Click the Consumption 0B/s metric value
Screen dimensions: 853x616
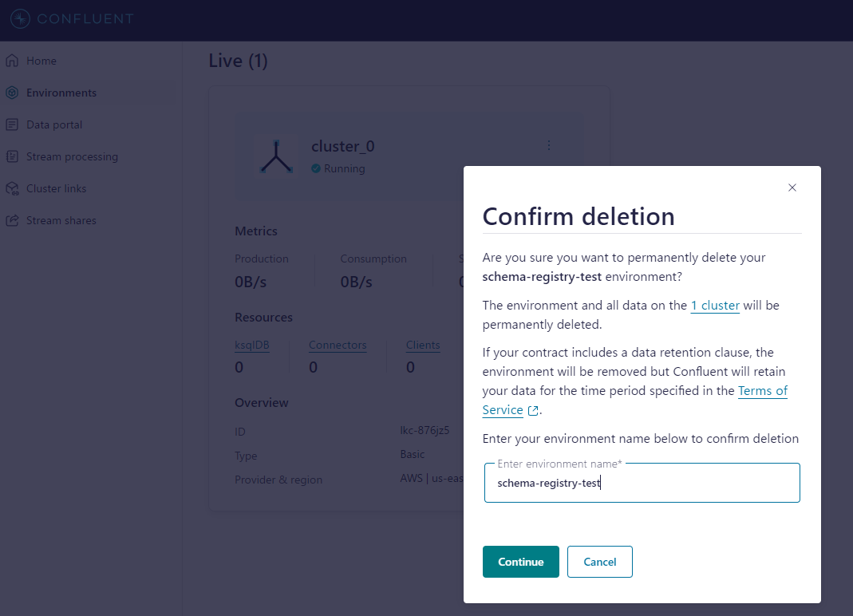click(357, 282)
